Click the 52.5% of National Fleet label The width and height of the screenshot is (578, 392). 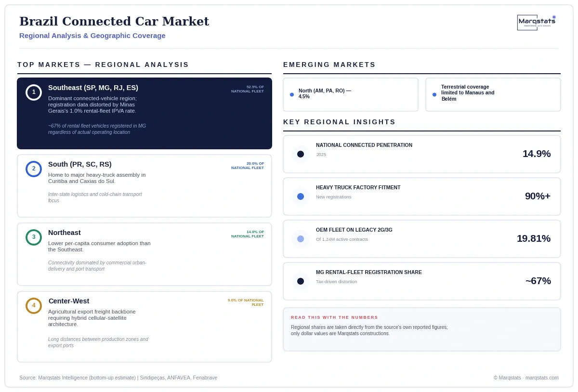click(x=248, y=89)
